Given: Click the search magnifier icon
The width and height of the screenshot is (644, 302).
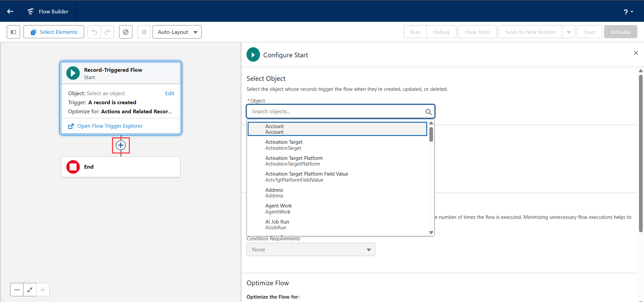Looking at the screenshot, I should click(428, 112).
